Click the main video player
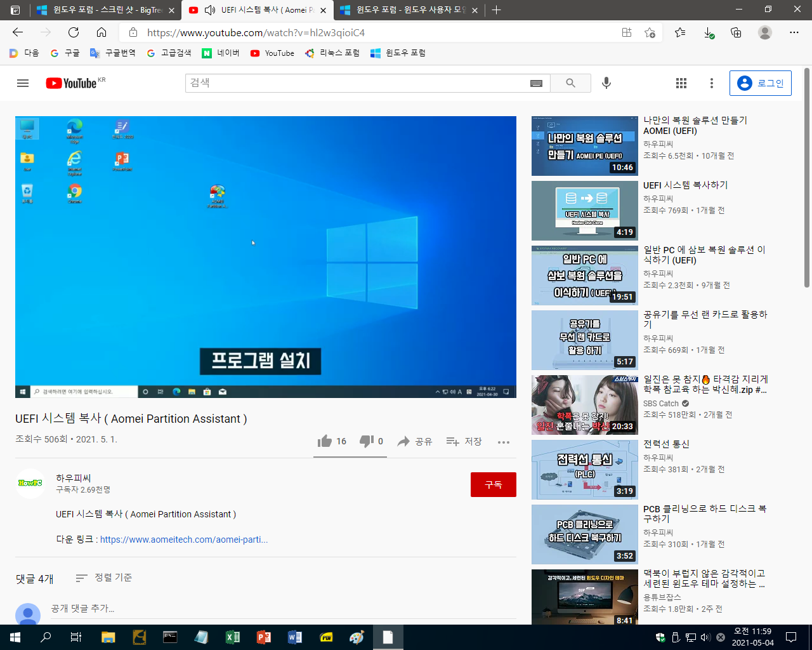Screen dimensions: 812x650 point(266,257)
